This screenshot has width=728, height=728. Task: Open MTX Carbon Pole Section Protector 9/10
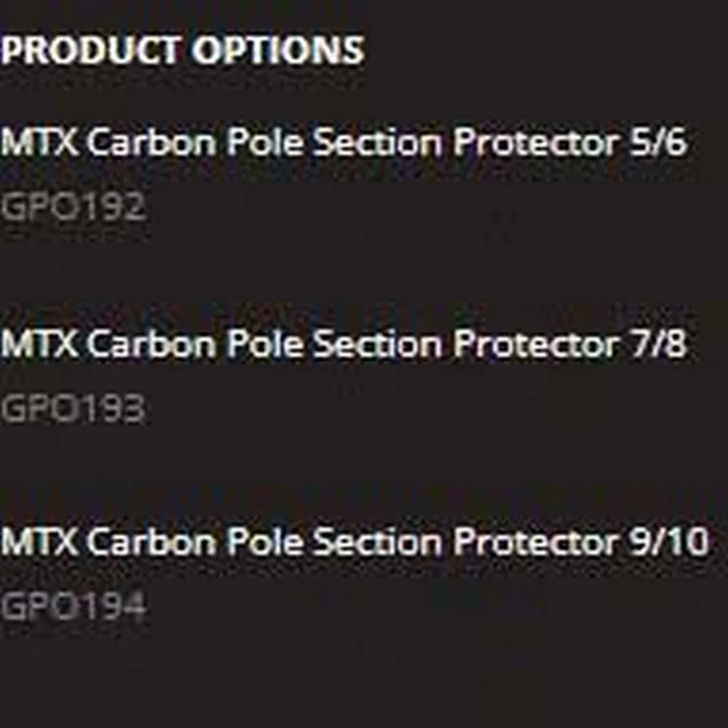(x=354, y=542)
